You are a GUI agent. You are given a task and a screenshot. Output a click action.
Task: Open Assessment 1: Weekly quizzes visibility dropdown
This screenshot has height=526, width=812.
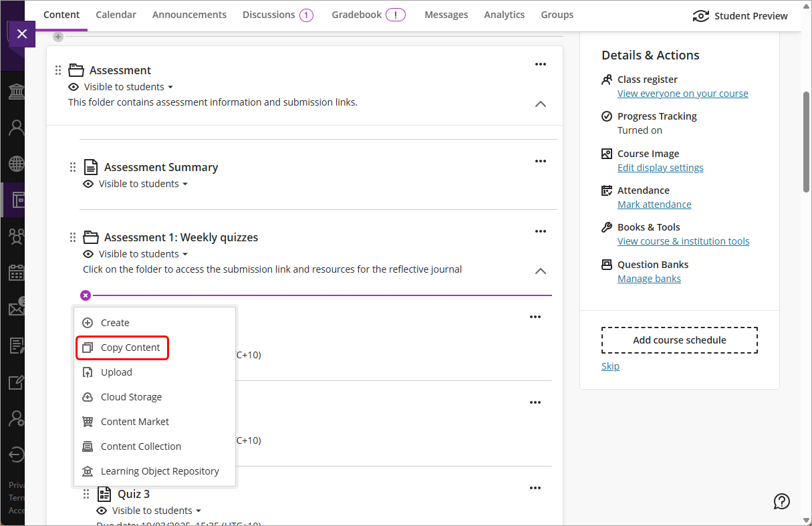[143, 254]
